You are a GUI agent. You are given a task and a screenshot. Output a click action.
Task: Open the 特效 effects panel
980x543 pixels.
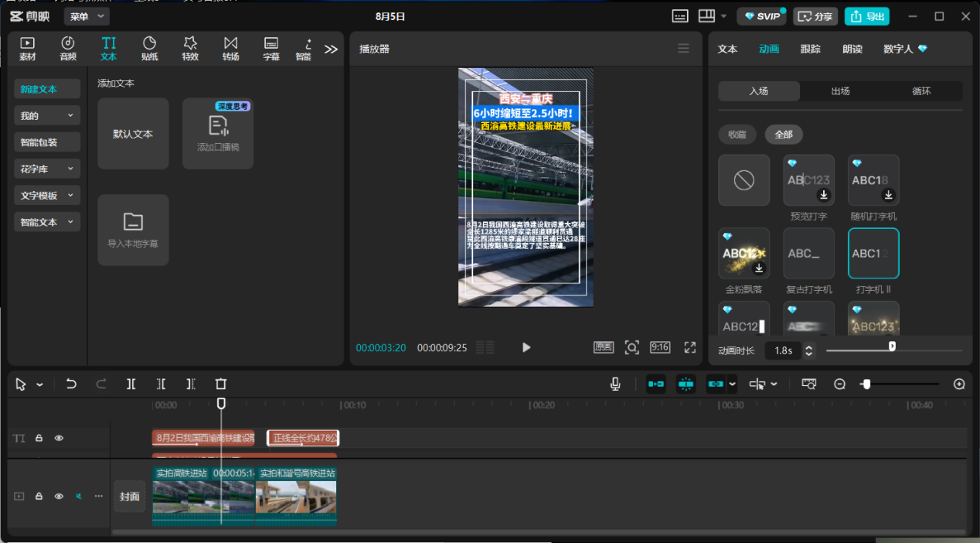point(190,48)
